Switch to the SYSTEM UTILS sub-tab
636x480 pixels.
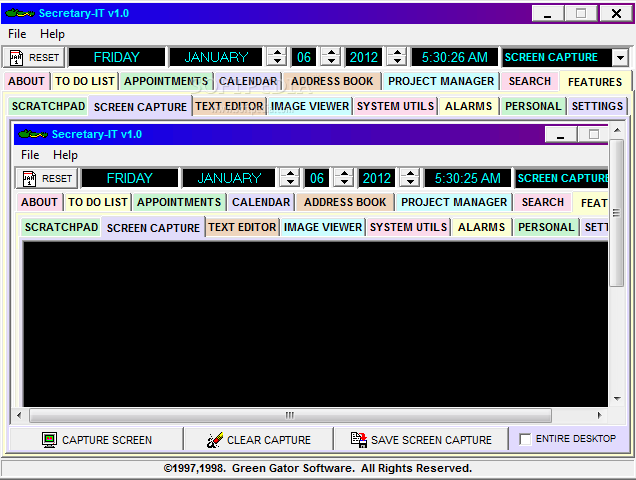coord(395,106)
